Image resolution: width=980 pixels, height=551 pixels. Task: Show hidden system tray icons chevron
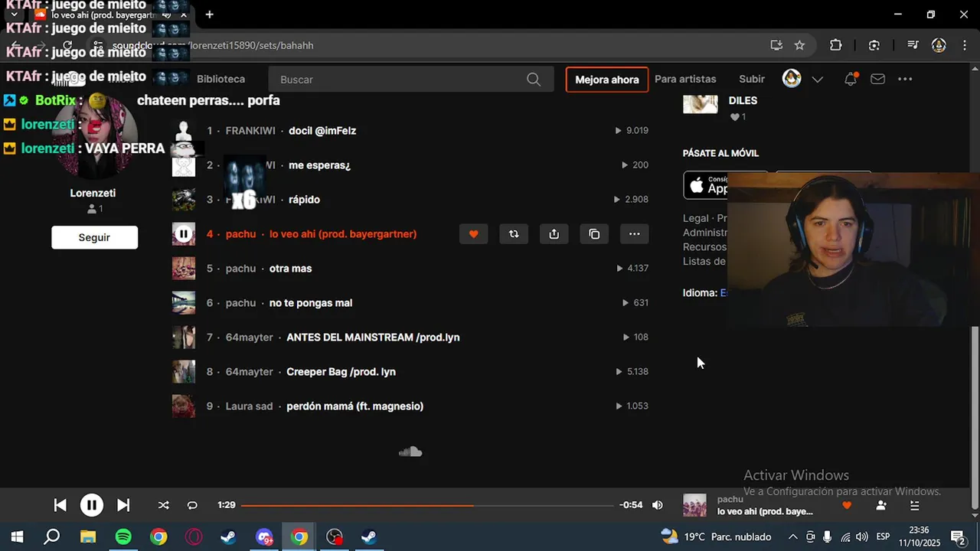(792, 536)
